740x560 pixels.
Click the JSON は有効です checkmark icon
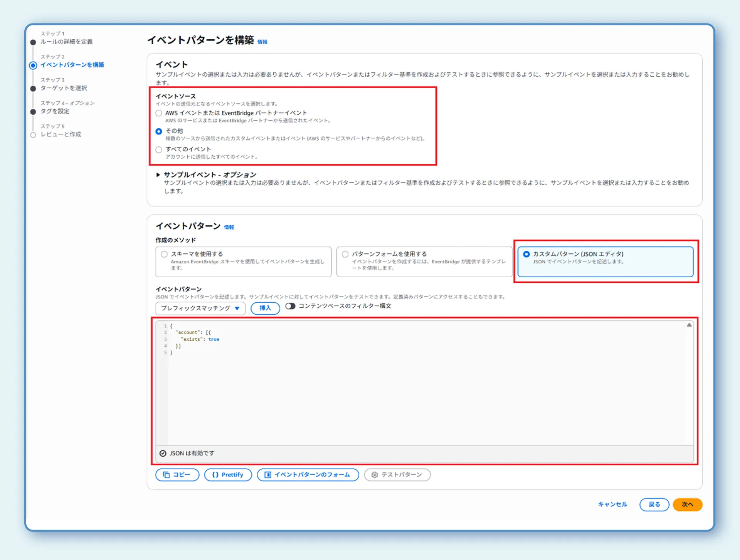[163, 453]
